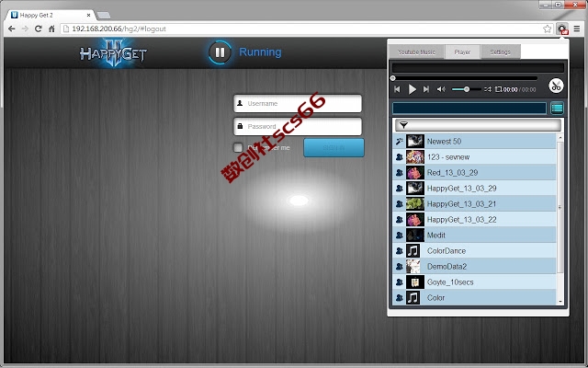The height and width of the screenshot is (368, 588).
Task: Click the wand icon beside Newest 50
Action: point(399,142)
